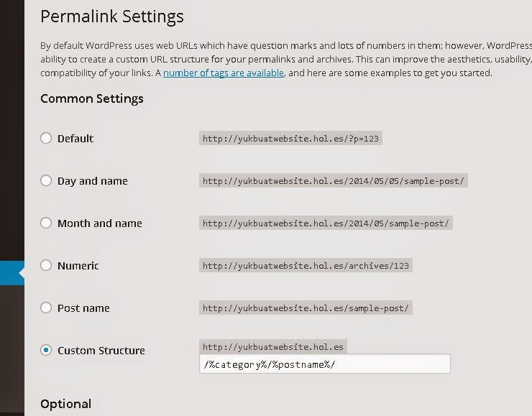Click the yukbuatwebsite.hol.es base URL above the field

(x=272, y=347)
